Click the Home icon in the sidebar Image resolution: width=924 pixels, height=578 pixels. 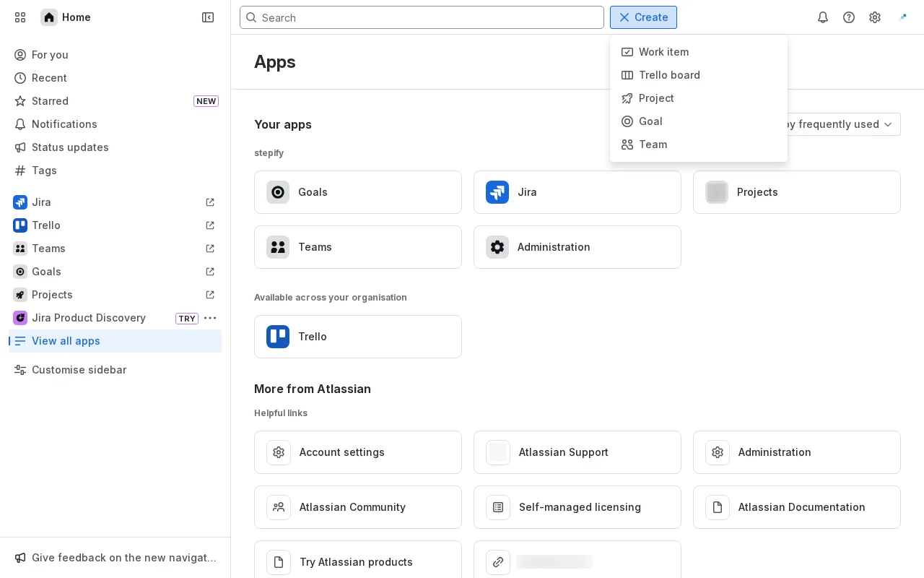pos(49,17)
